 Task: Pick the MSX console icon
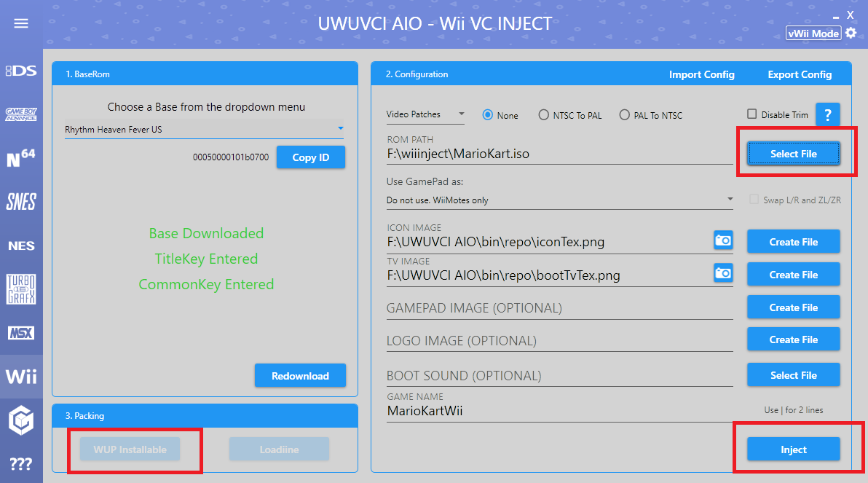[x=21, y=333]
